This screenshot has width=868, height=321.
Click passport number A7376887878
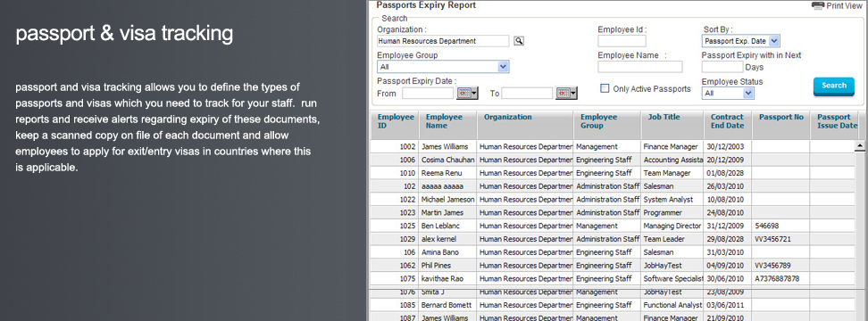777,279
